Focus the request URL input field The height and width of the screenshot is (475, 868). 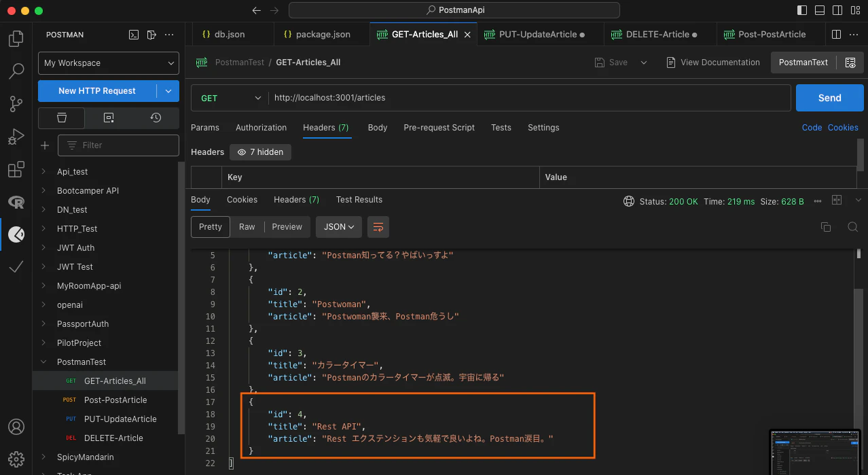[x=529, y=98]
